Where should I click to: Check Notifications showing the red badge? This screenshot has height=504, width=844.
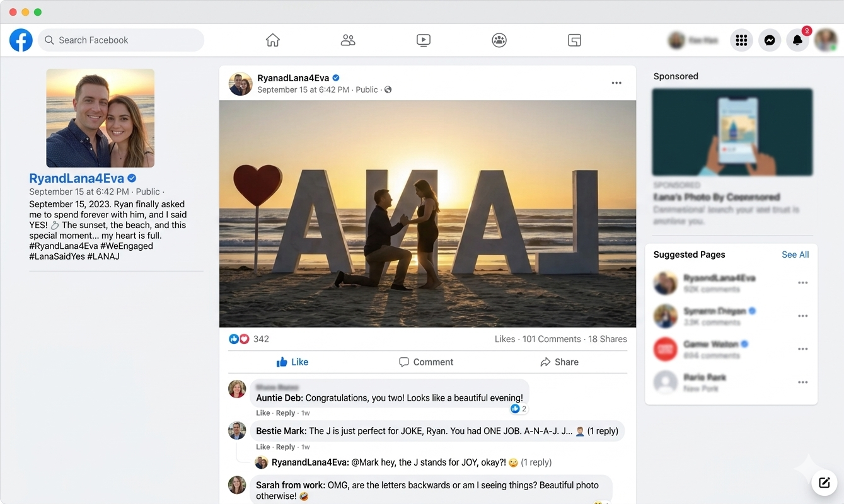pos(797,40)
